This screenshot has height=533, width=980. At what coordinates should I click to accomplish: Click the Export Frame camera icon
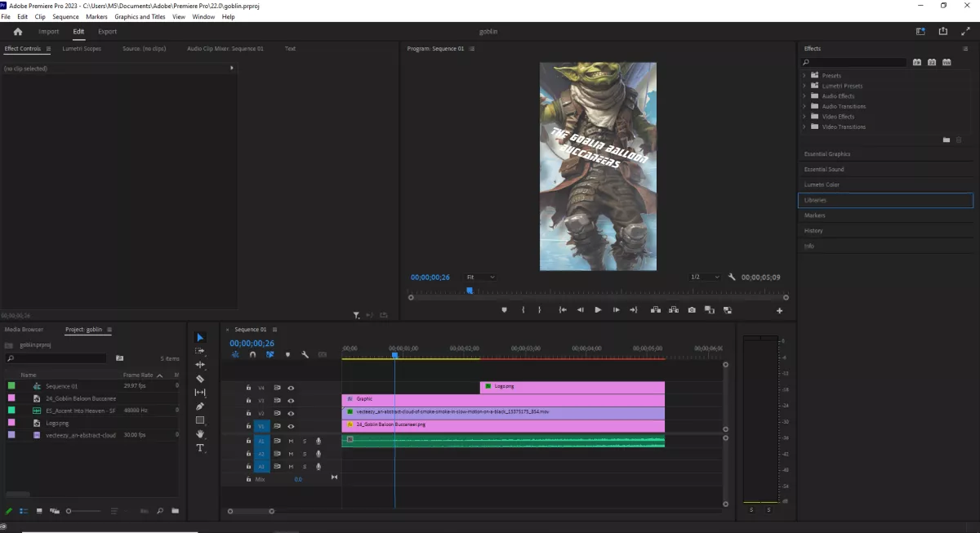point(692,310)
